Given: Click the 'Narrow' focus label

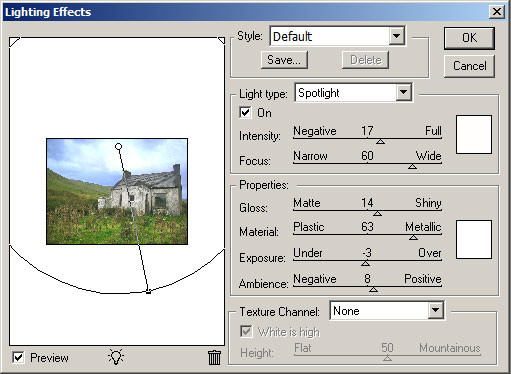Looking at the screenshot, I should (x=310, y=156).
